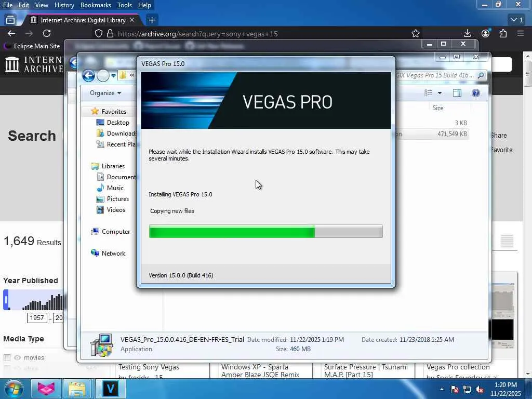Viewport: 532px width, 399px height.
Task: Close the Internet Archive tab
Action: click(x=132, y=20)
